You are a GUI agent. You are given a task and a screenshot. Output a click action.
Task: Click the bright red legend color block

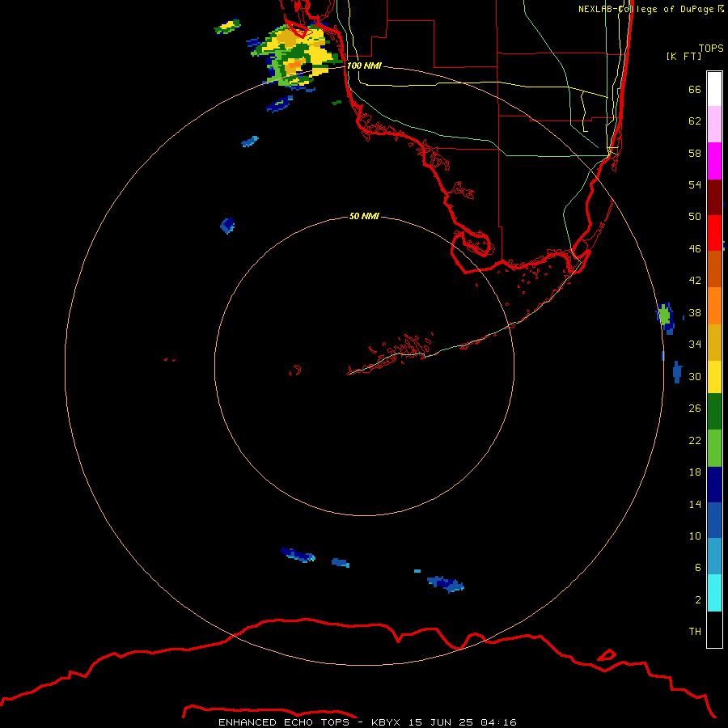point(714,233)
